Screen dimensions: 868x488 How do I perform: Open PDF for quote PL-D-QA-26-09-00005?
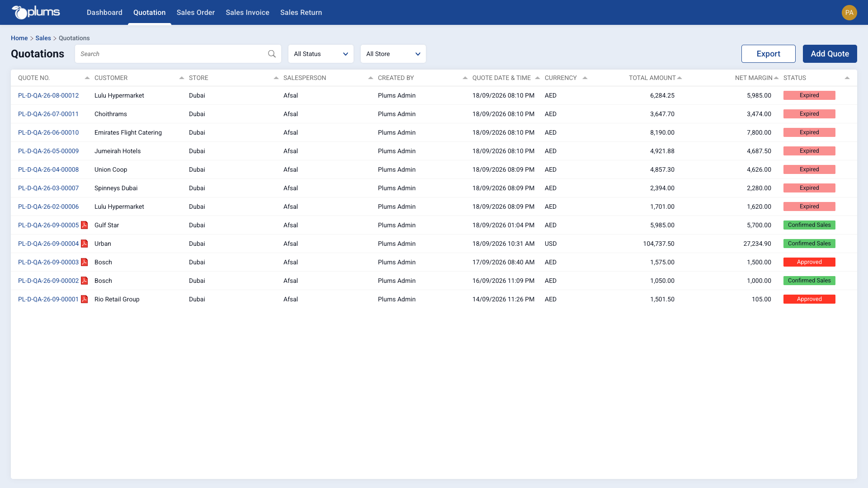[84, 225]
